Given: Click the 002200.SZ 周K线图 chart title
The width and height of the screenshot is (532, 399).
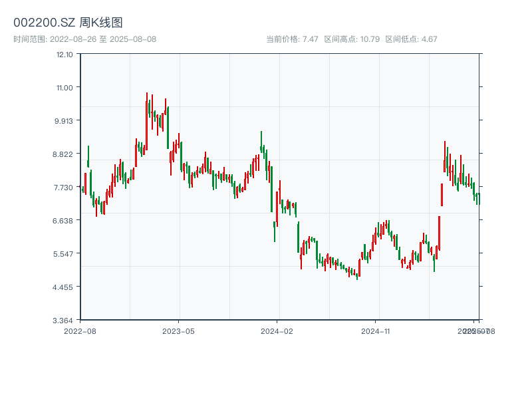Looking at the screenshot, I should click(x=68, y=23).
